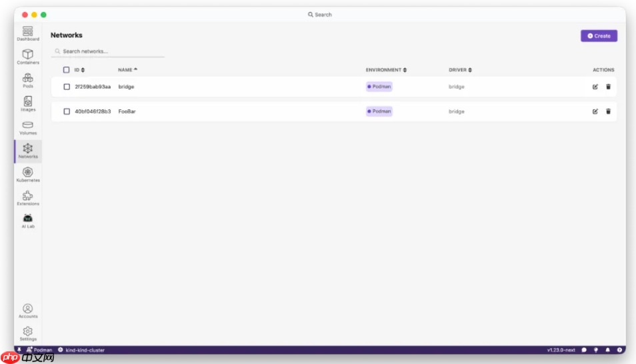The width and height of the screenshot is (636, 364).
Task: Click the v1.23.0-next version label
Action: click(x=561, y=350)
